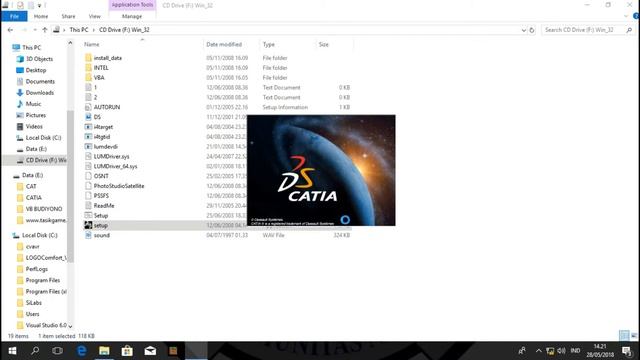The height and width of the screenshot is (360, 640).
Task: Open the Manage ribbon tab
Action: pos(132,16)
